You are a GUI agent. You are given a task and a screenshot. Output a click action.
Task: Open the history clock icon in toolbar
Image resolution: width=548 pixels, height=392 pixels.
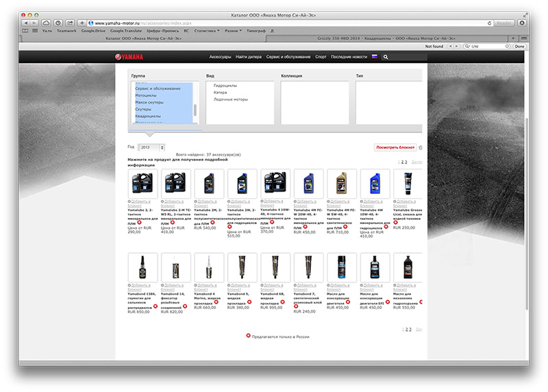pyautogui.click(x=58, y=23)
